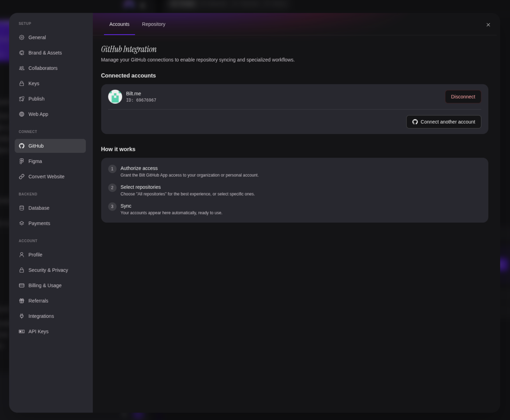Click the General gear icon
The width and height of the screenshot is (510, 420).
21,37
